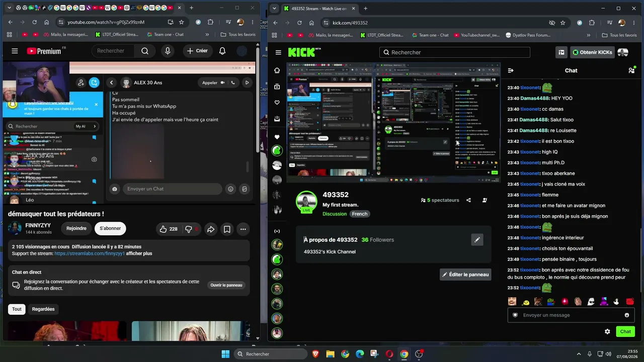Open the tab search dropdown in Kick window
The height and width of the screenshot is (362, 644).
[x=274, y=8]
